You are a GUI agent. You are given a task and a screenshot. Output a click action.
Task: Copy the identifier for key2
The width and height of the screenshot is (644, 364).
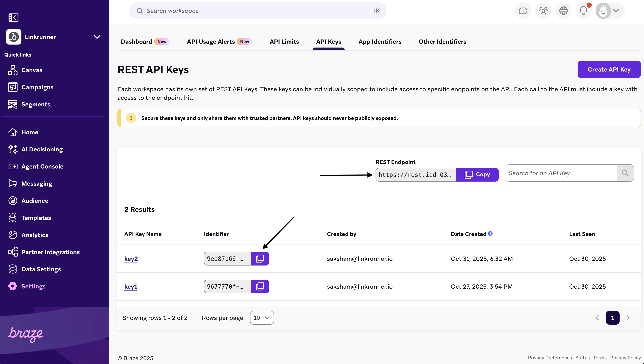[260, 258]
